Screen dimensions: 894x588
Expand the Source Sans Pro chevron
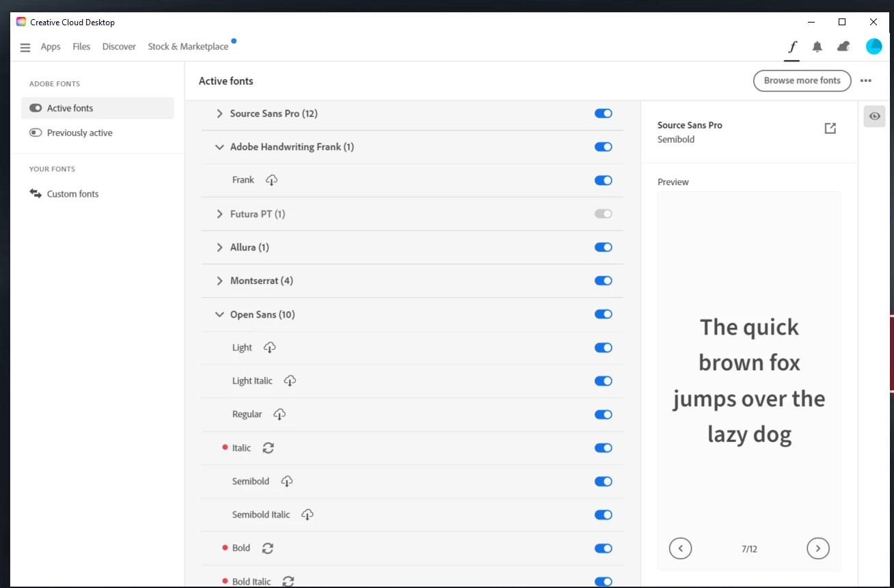pyautogui.click(x=219, y=113)
